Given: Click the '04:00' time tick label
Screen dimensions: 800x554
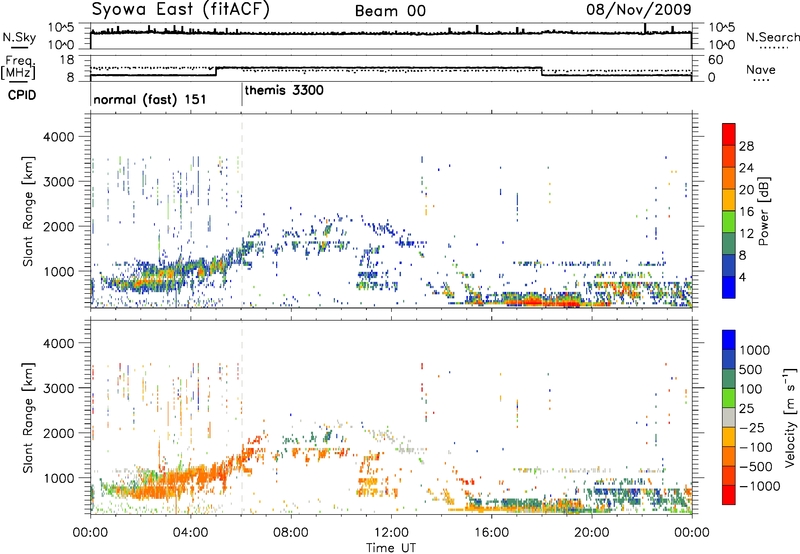Looking at the screenshot, I should [190, 533].
